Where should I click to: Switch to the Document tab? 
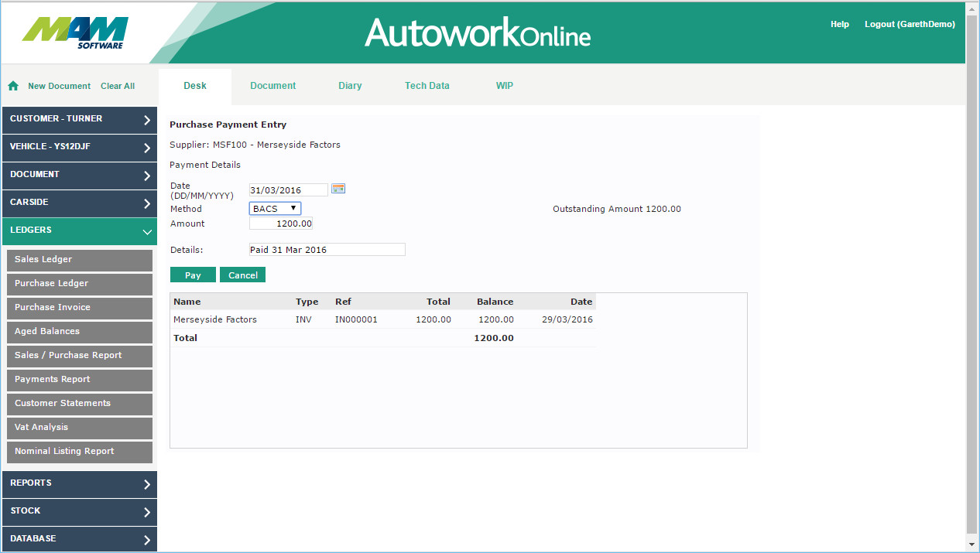click(272, 86)
